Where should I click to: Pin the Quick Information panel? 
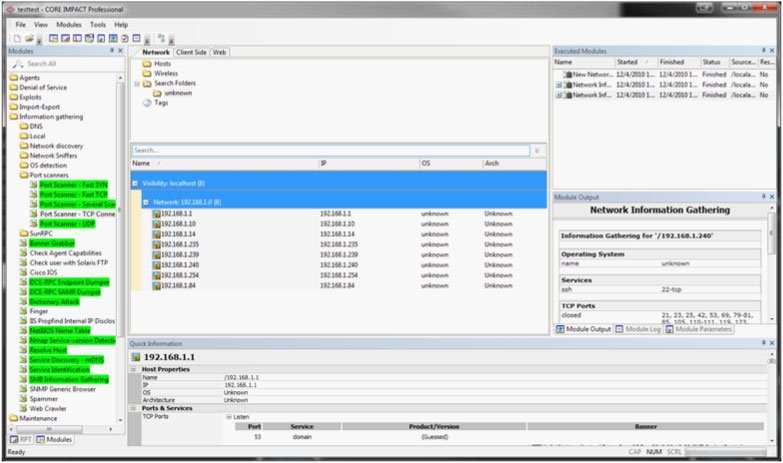tap(764, 343)
